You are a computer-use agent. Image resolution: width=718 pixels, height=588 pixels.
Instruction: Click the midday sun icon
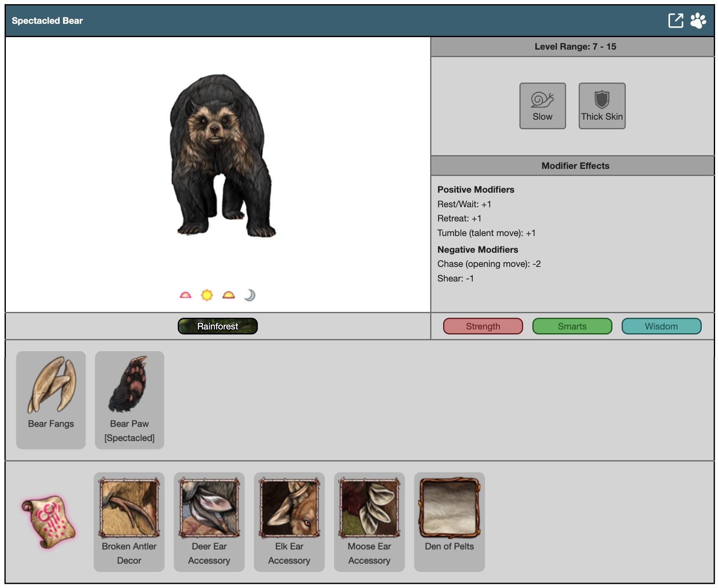(207, 295)
